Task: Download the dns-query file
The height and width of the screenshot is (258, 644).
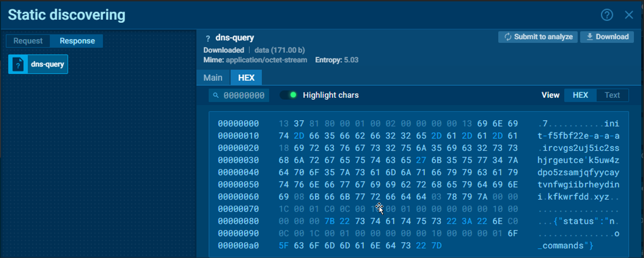Action: pyautogui.click(x=607, y=37)
